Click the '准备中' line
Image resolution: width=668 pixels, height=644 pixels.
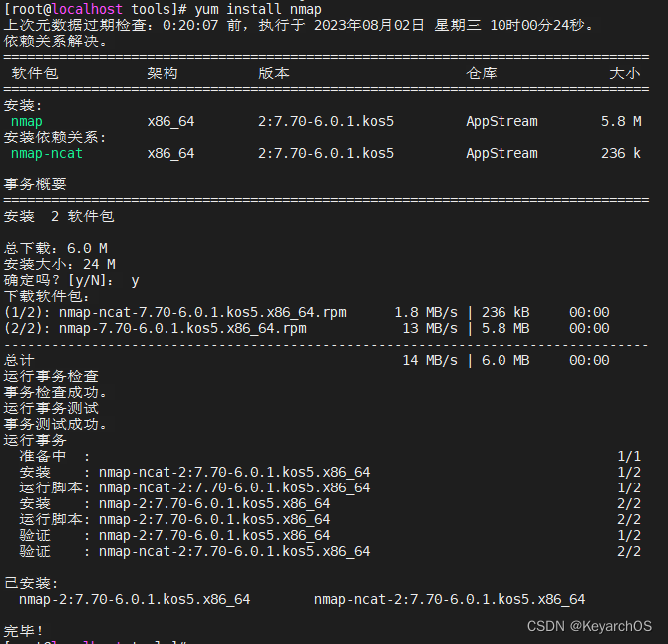click(55, 457)
